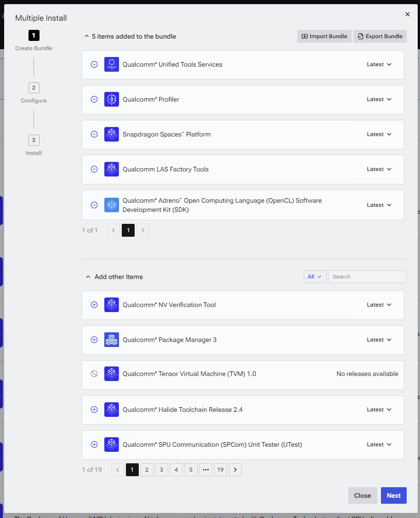The height and width of the screenshot is (518, 420).
Task: Open version dropdown for LAS Factory Tools
Action: tap(379, 169)
